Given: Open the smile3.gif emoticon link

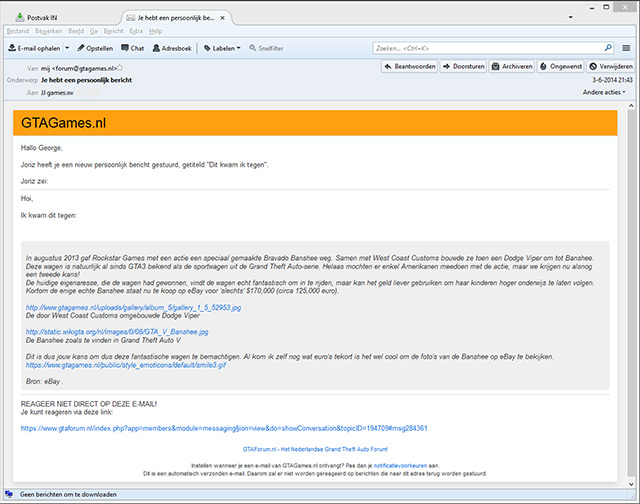Looking at the screenshot, I should pos(126,365).
